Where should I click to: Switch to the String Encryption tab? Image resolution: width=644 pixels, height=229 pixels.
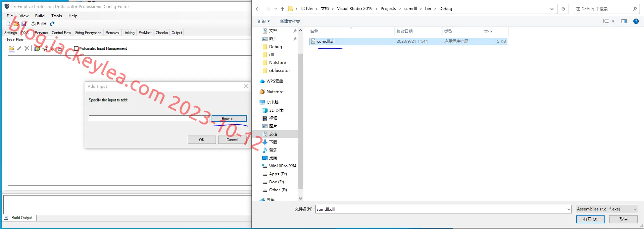[88, 33]
